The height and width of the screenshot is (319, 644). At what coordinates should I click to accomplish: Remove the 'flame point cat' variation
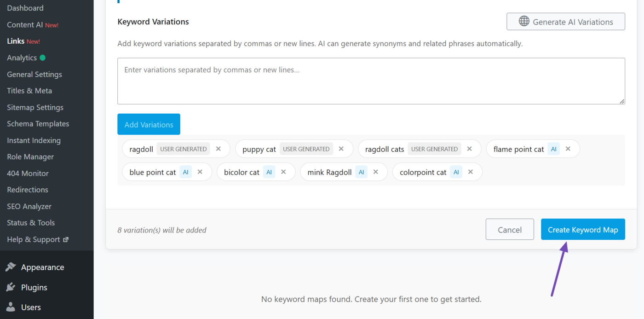pyautogui.click(x=568, y=149)
